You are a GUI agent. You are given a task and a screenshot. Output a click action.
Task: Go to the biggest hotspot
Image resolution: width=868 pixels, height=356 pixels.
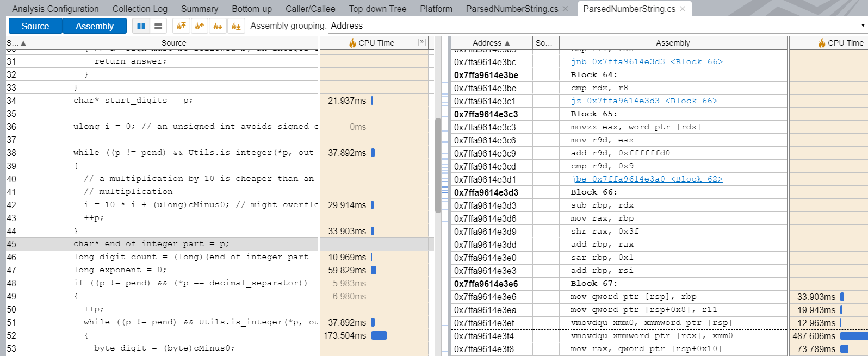click(181, 26)
